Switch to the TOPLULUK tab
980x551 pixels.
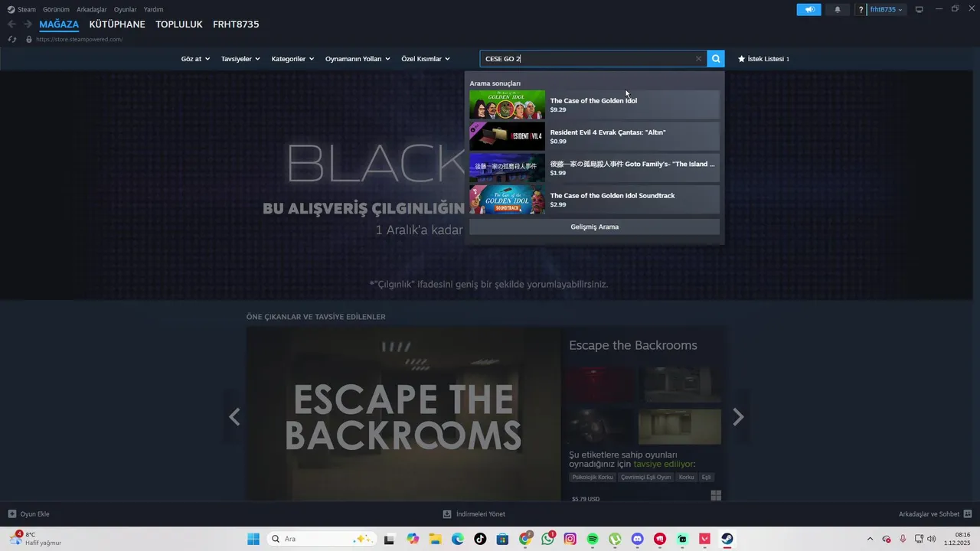[x=179, y=24]
